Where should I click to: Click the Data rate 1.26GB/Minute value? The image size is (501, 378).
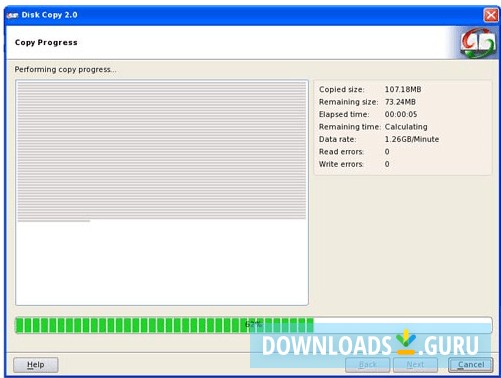tap(412, 139)
